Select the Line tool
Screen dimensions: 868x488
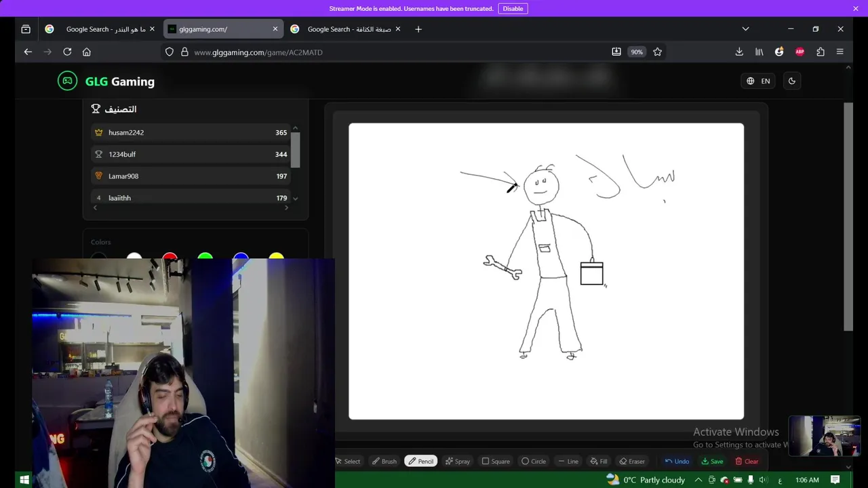(x=568, y=462)
